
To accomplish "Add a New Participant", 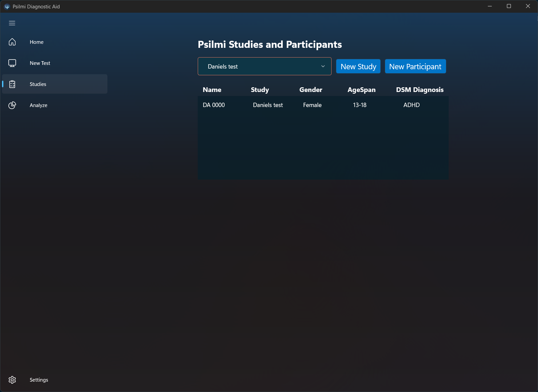I will (415, 67).
